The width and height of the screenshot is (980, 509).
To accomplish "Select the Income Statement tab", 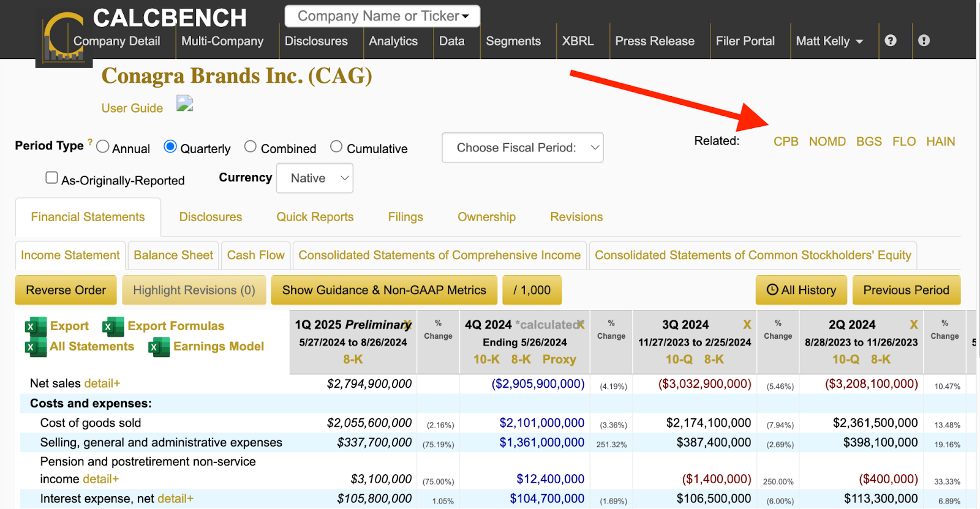I will pos(70,255).
